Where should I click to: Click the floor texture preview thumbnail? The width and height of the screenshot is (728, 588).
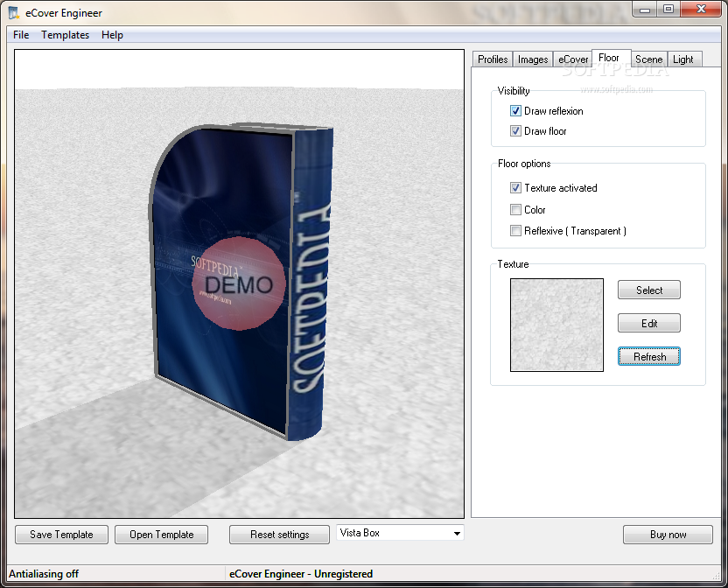pos(556,325)
